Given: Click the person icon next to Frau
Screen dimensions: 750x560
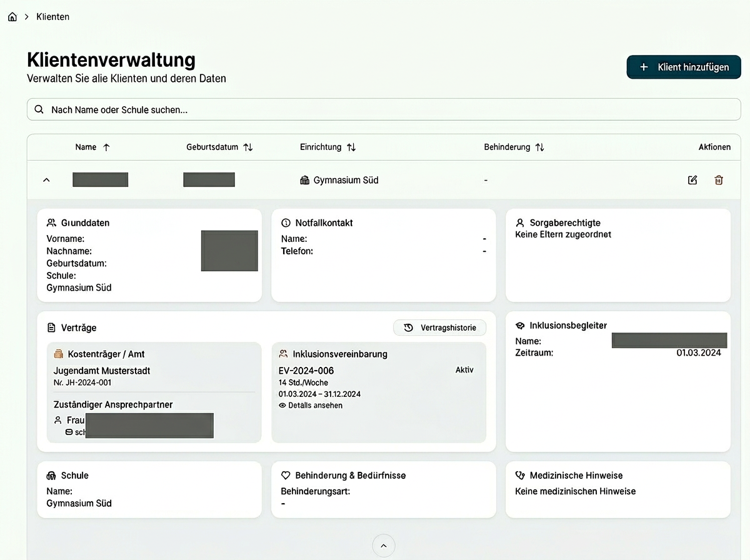Looking at the screenshot, I should pyautogui.click(x=58, y=420).
